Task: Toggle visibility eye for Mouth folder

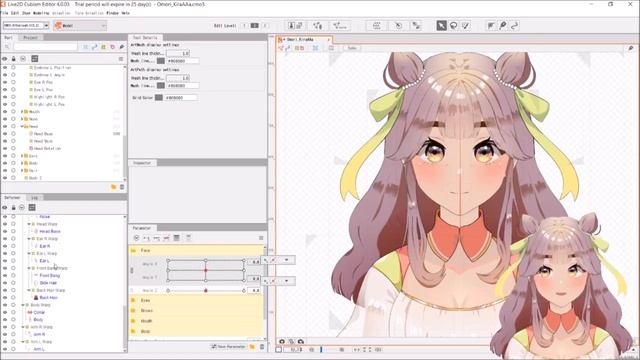Action: click(5, 111)
